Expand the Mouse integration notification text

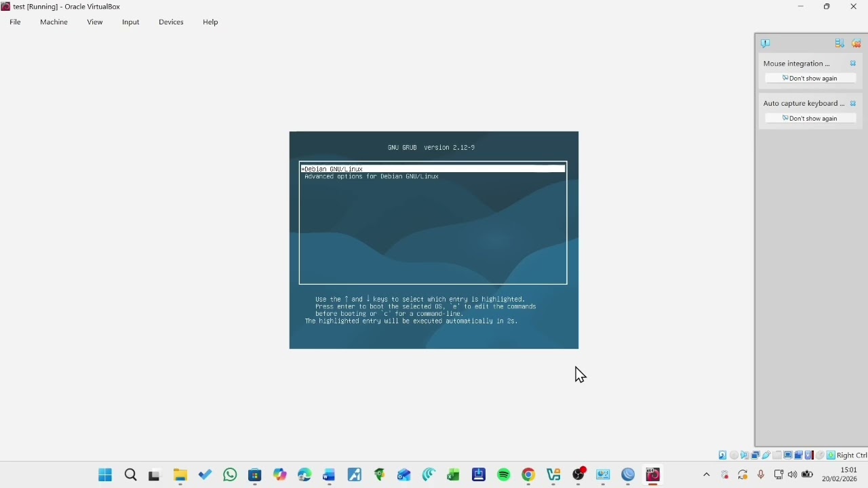(x=797, y=64)
